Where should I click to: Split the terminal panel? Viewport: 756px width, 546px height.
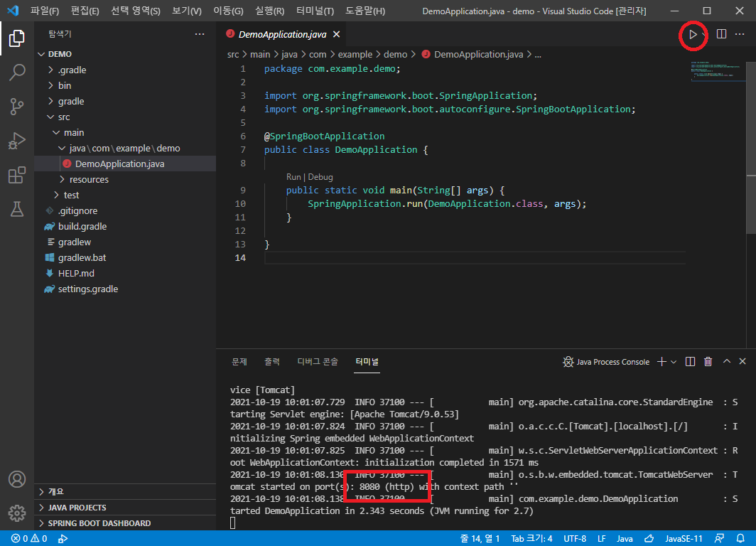point(690,362)
